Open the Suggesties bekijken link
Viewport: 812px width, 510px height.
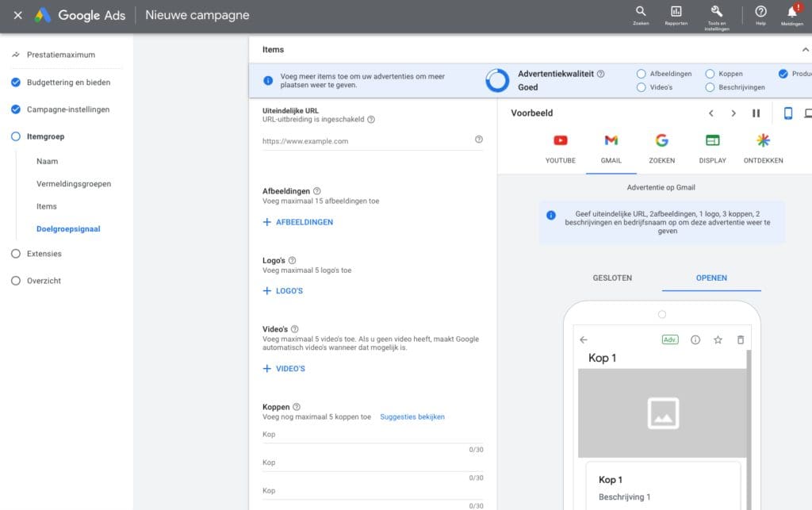[412, 416]
